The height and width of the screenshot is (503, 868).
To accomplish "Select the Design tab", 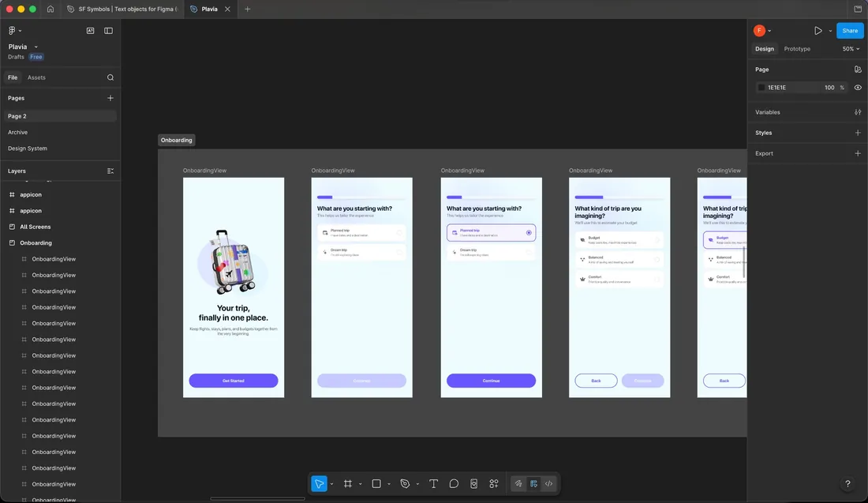I will [765, 49].
